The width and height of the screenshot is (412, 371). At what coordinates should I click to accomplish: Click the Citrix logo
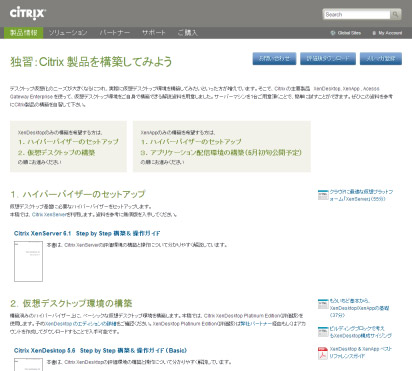pos(28,13)
